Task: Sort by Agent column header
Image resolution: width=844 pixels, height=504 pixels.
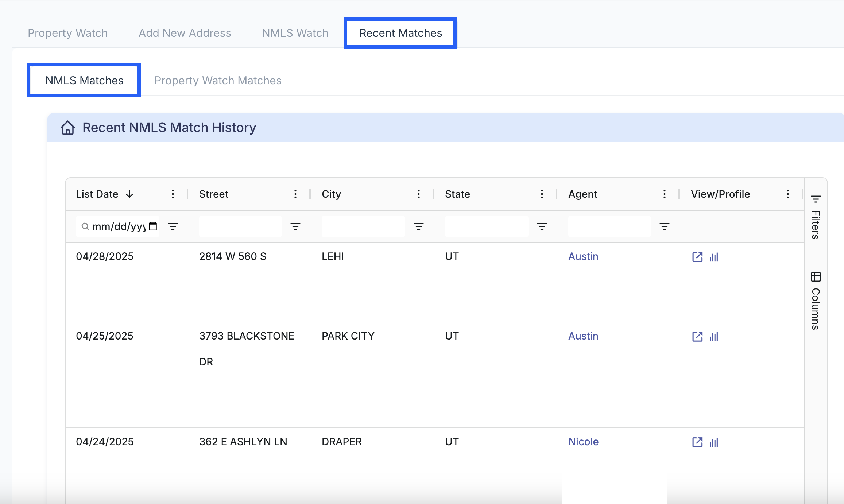Action: 582,194
